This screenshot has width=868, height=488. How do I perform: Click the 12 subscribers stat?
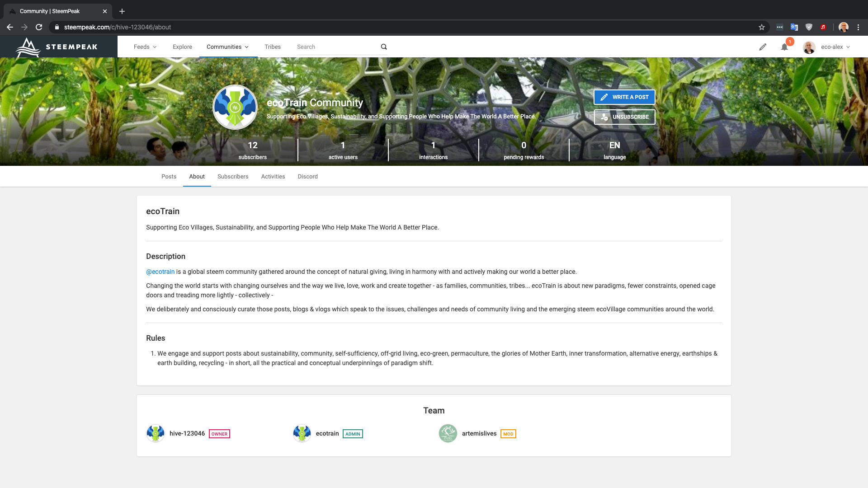(x=253, y=150)
